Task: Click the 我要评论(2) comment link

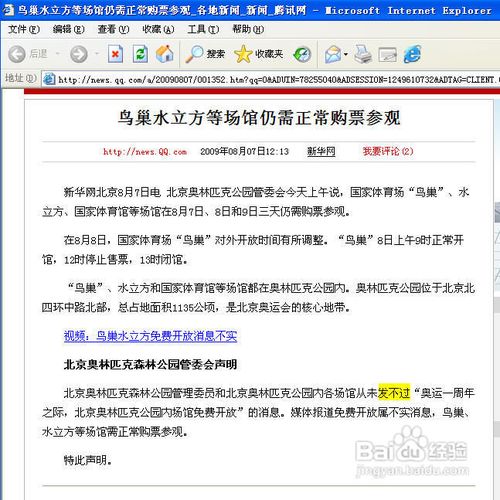Action: (388, 151)
